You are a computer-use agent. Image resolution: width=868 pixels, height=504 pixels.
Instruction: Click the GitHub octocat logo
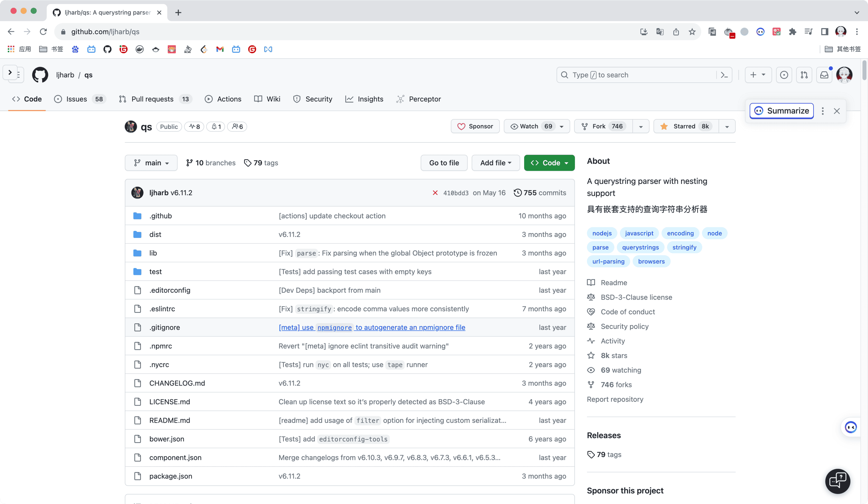(40, 75)
